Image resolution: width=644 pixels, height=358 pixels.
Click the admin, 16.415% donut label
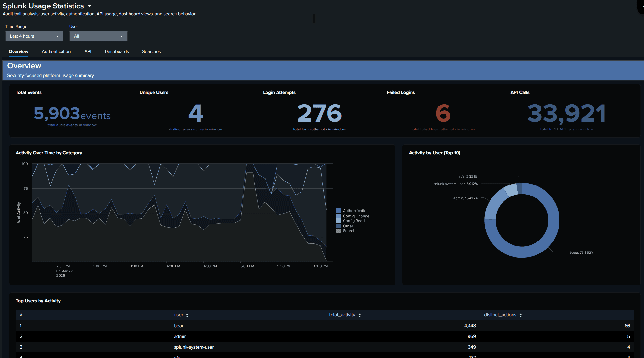[465, 198]
